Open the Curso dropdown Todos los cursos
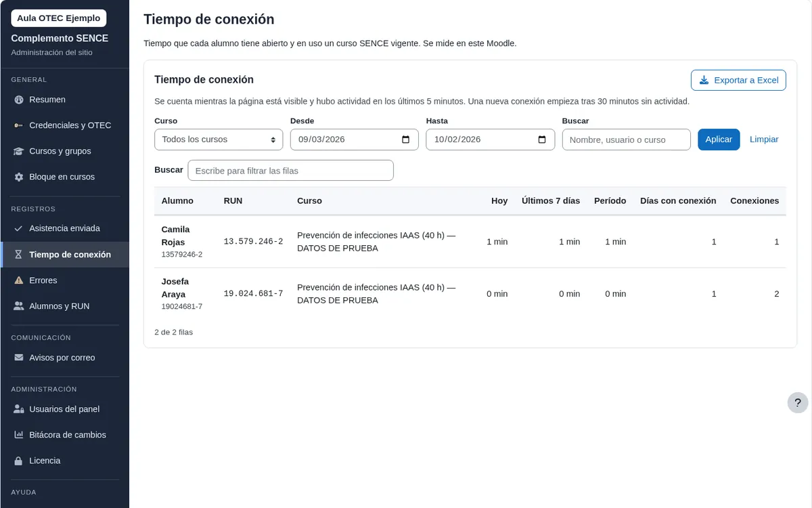 pyautogui.click(x=219, y=140)
